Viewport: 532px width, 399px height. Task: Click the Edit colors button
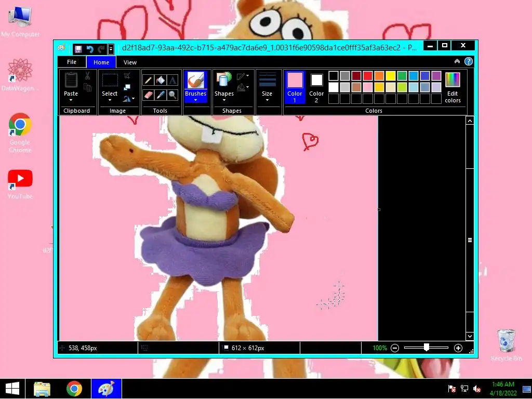coord(453,87)
